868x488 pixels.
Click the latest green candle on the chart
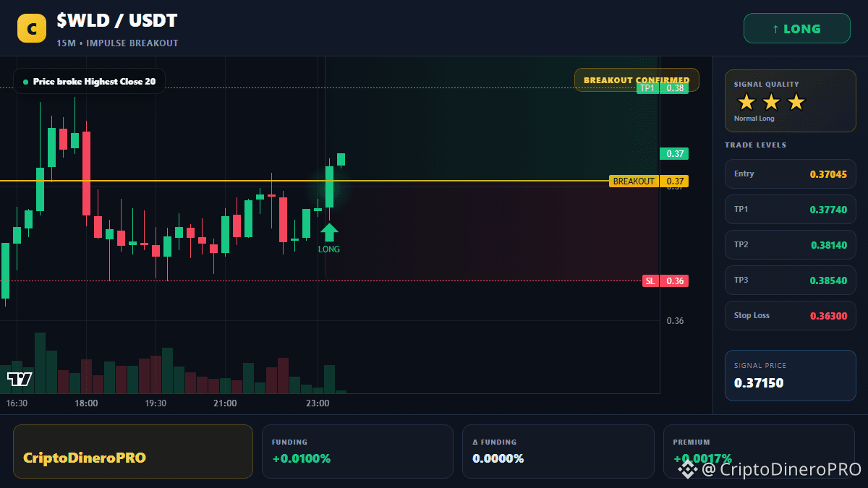341,160
